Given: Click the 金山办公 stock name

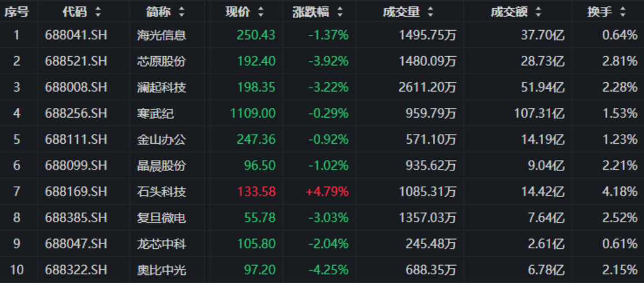Looking at the screenshot, I should [x=161, y=140].
